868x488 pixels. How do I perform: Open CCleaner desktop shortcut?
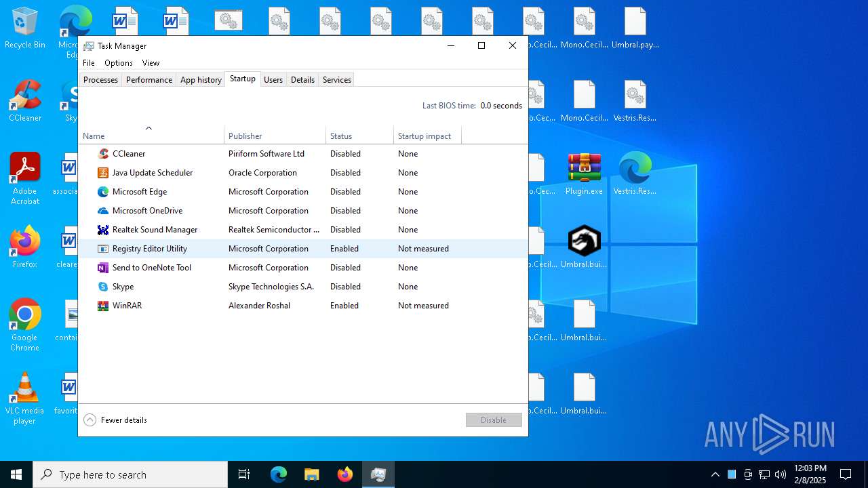point(25,102)
